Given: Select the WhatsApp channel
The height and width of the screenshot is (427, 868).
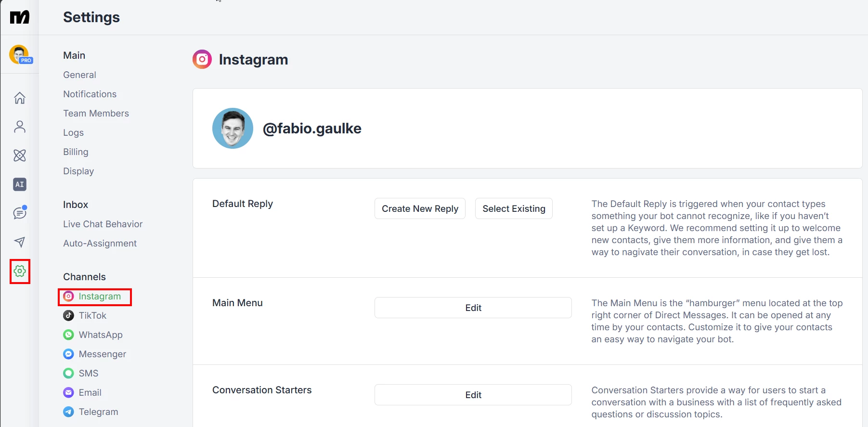Looking at the screenshot, I should [100, 335].
